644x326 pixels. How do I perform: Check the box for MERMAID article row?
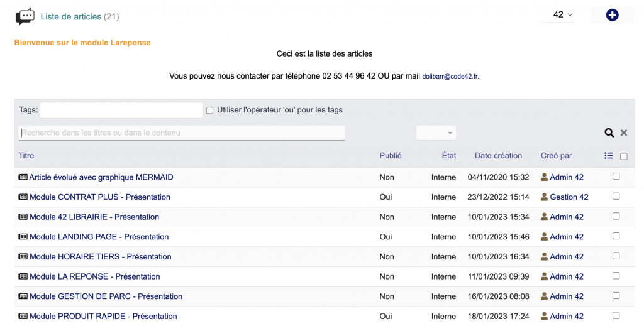click(x=616, y=177)
